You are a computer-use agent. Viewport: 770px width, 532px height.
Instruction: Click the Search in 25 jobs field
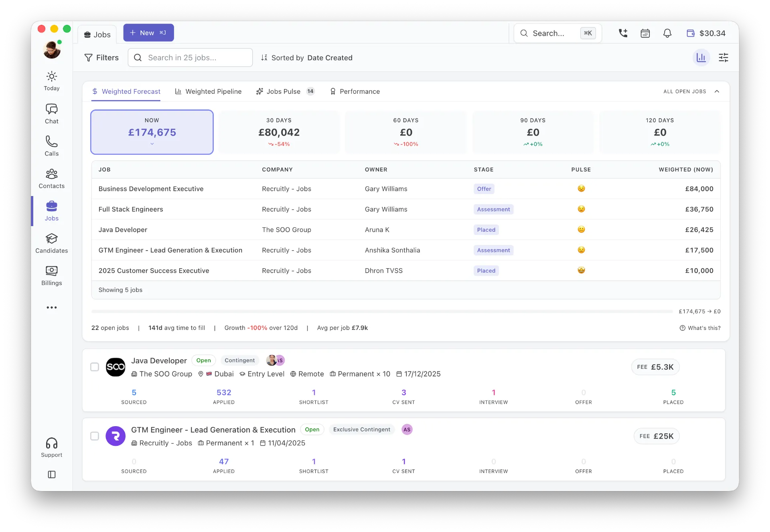point(190,58)
